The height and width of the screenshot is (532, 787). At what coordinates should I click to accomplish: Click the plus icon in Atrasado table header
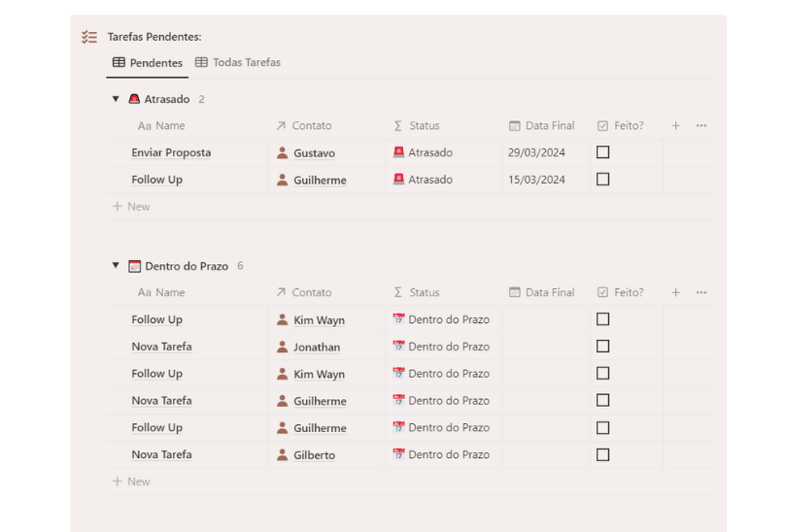(x=676, y=126)
